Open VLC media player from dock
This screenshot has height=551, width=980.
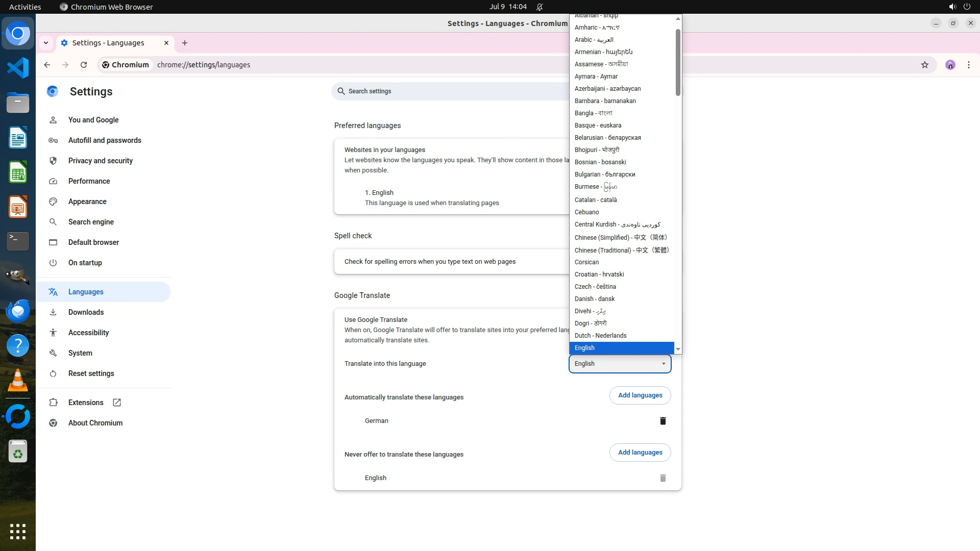coord(18,381)
